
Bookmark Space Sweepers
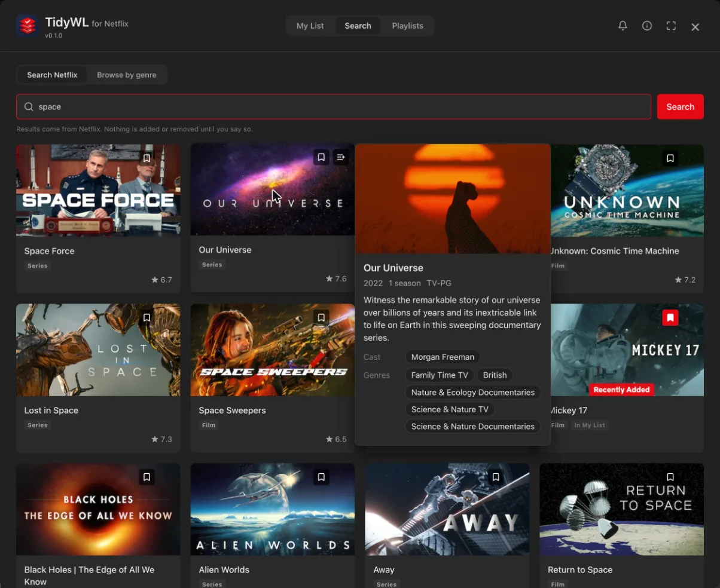point(321,317)
